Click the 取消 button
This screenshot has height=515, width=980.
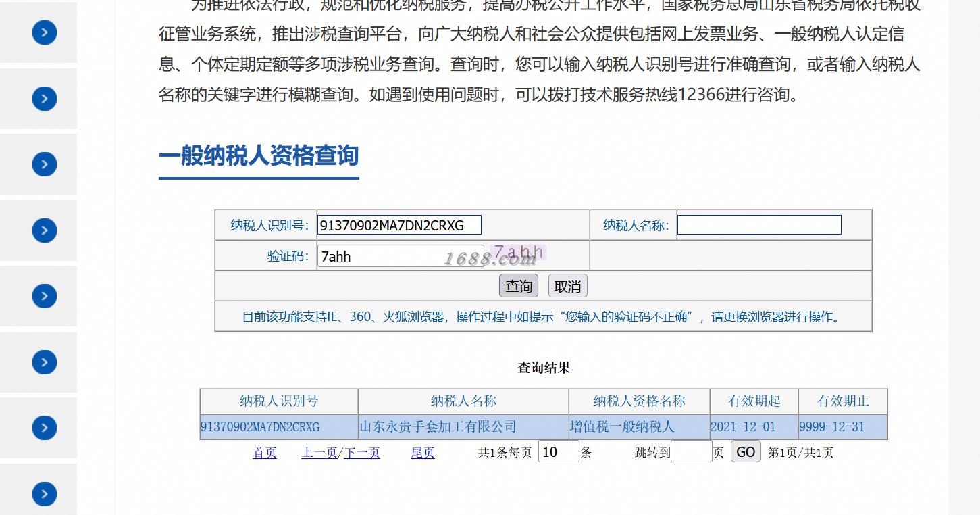[568, 286]
